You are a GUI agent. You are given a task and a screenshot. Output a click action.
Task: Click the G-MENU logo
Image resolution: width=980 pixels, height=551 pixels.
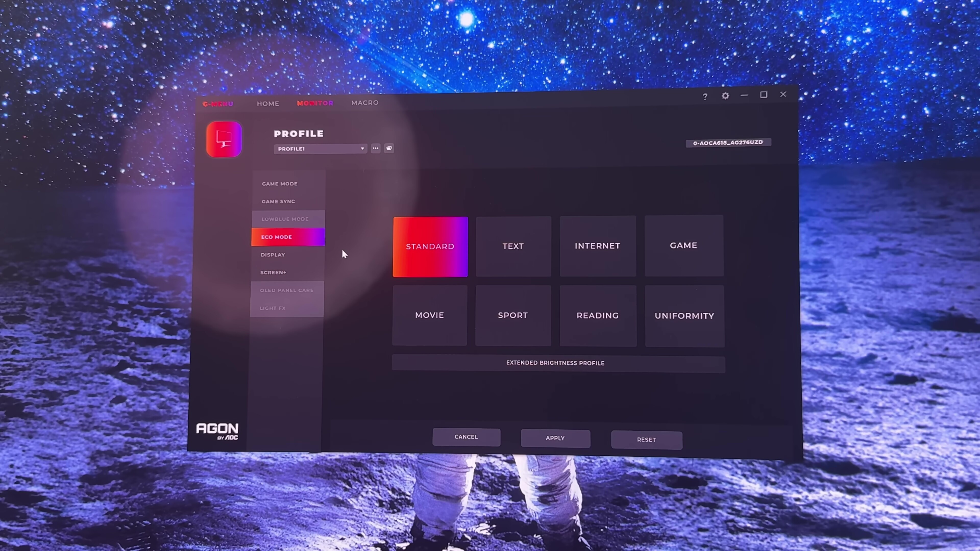coord(218,104)
